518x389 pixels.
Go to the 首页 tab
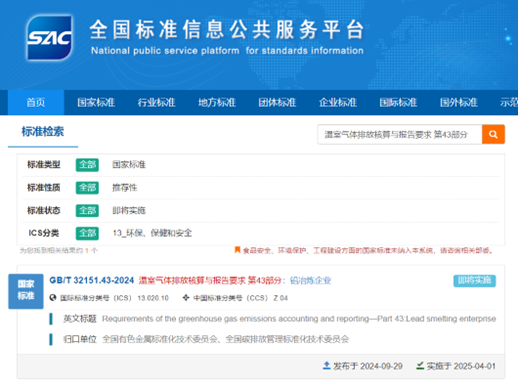click(x=36, y=102)
